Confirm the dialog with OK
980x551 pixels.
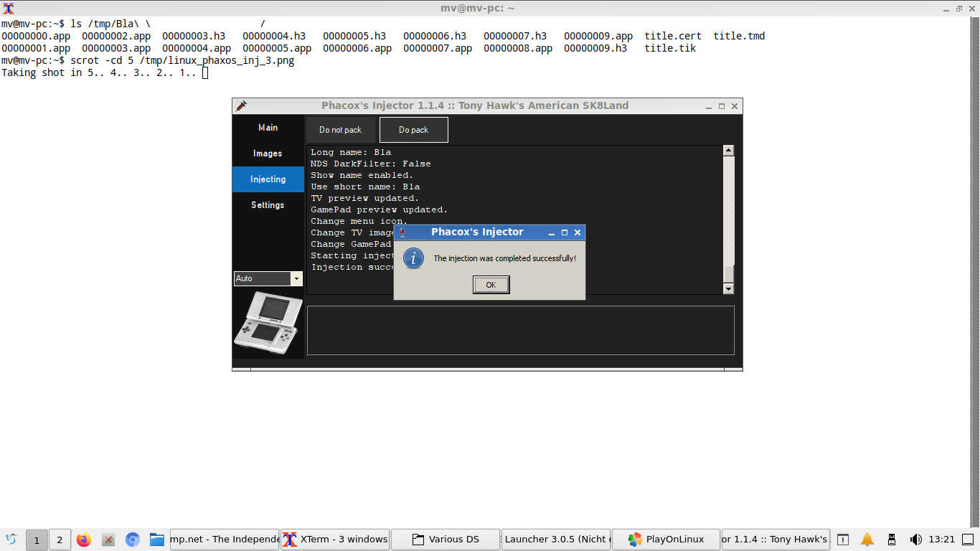pos(491,285)
